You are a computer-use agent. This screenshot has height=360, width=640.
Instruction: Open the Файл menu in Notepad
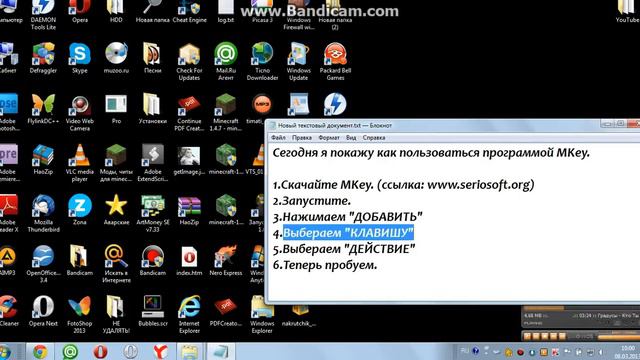click(x=279, y=138)
